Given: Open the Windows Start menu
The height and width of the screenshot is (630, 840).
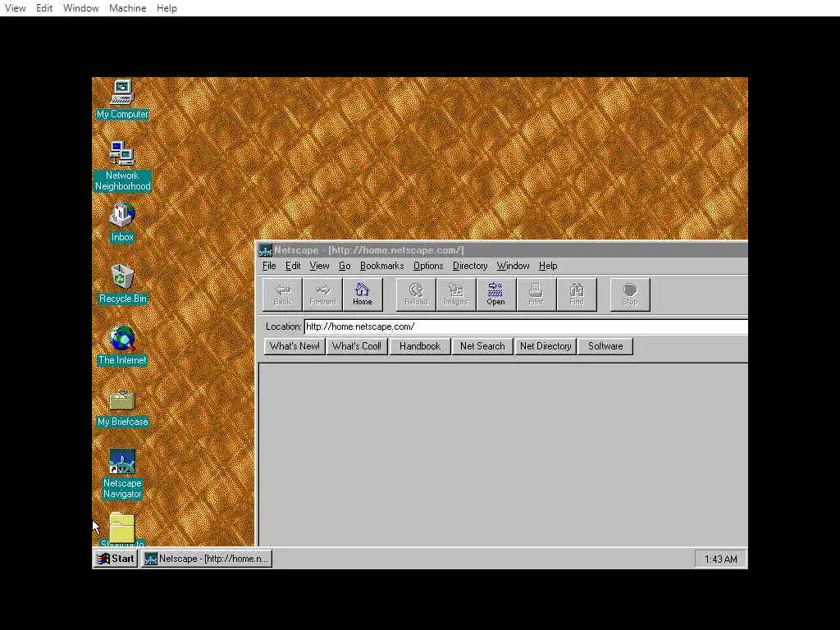Looking at the screenshot, I should pyautogui.click(x=115, y=559).
